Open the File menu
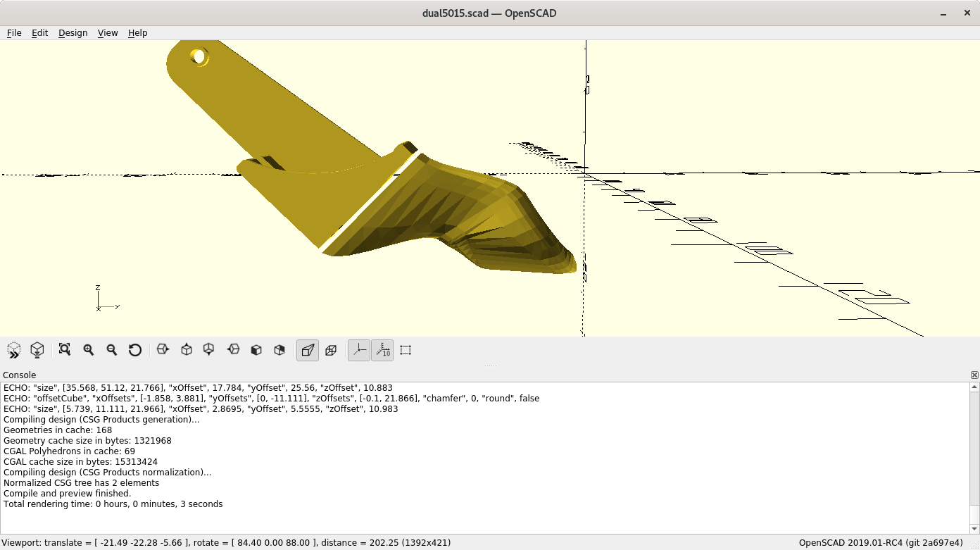980x550 pixels. 14,33
